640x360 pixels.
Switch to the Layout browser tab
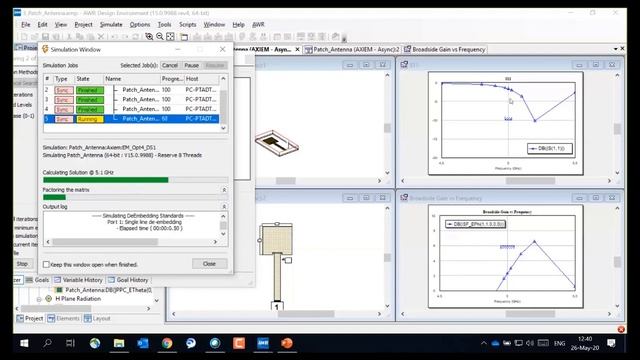pyautogui.click(x=97, y=318)
